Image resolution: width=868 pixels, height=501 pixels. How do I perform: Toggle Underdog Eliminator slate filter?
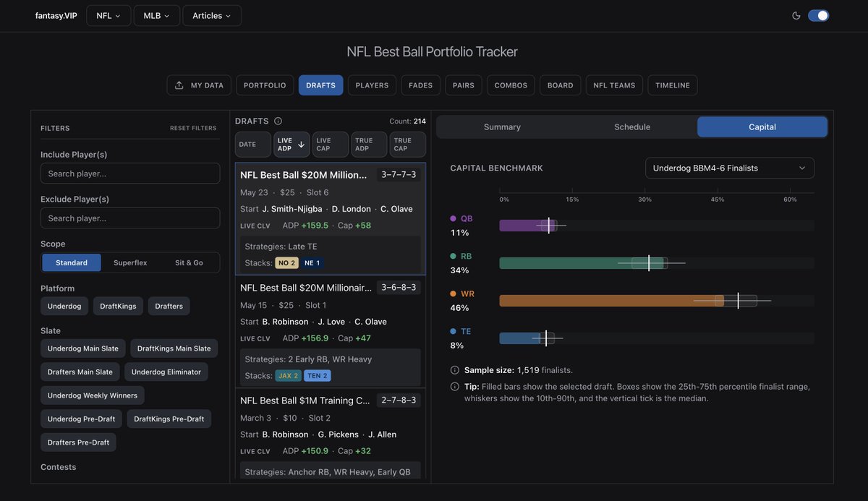point(166,372)
